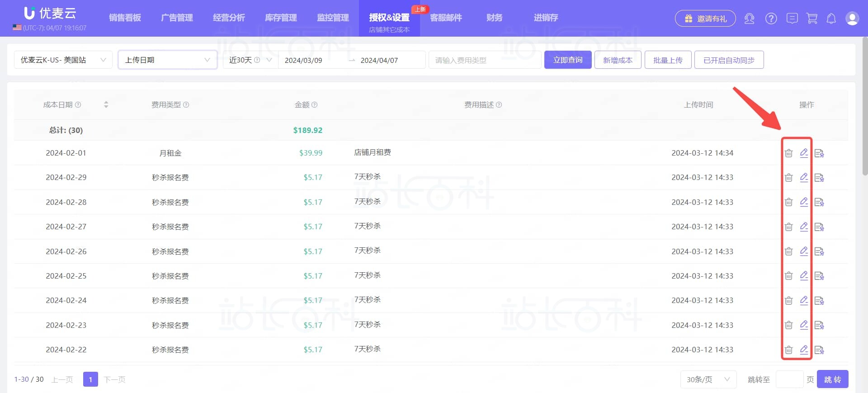The height and width of the screenshot is (393, 868).
Task: Open the log icon for 2024-02-28 row
Action: [819, 202]
